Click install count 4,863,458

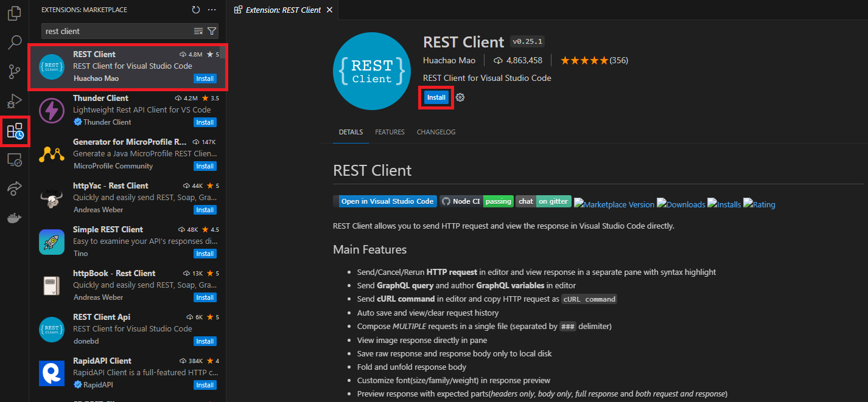518,60
